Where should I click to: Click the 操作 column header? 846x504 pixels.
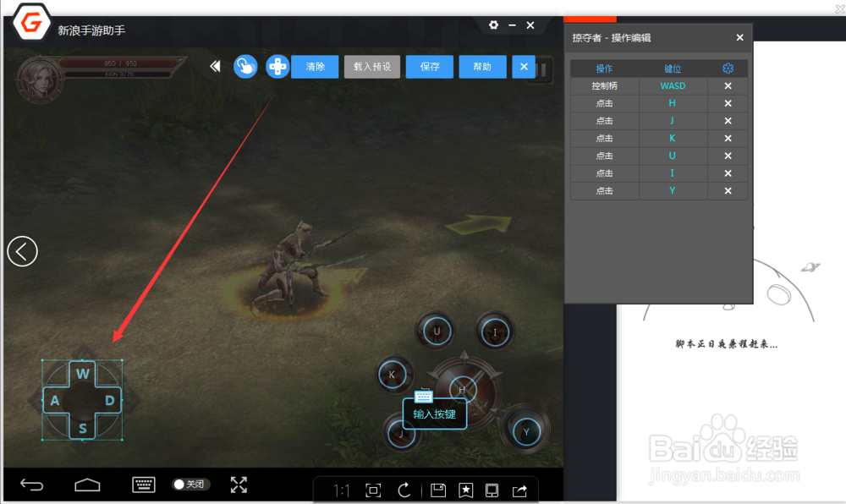[604, 68]
